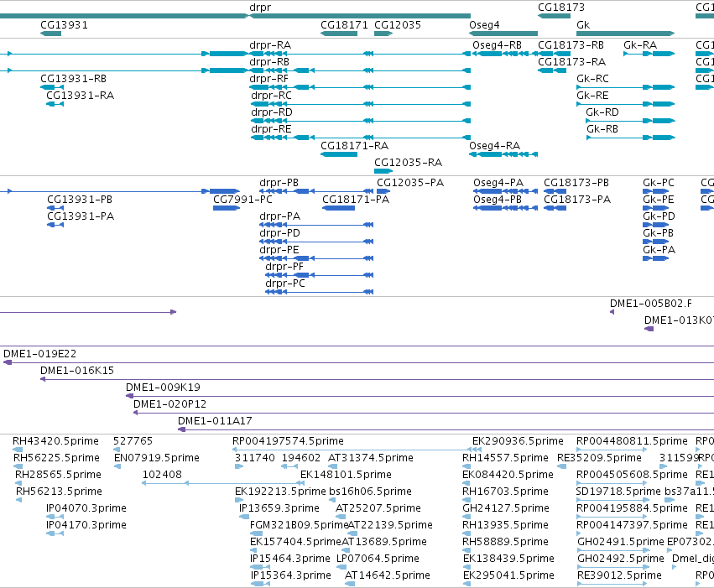Select transcript drpr-RF
This screenshot has height=588, width=714.
[268, 79]
